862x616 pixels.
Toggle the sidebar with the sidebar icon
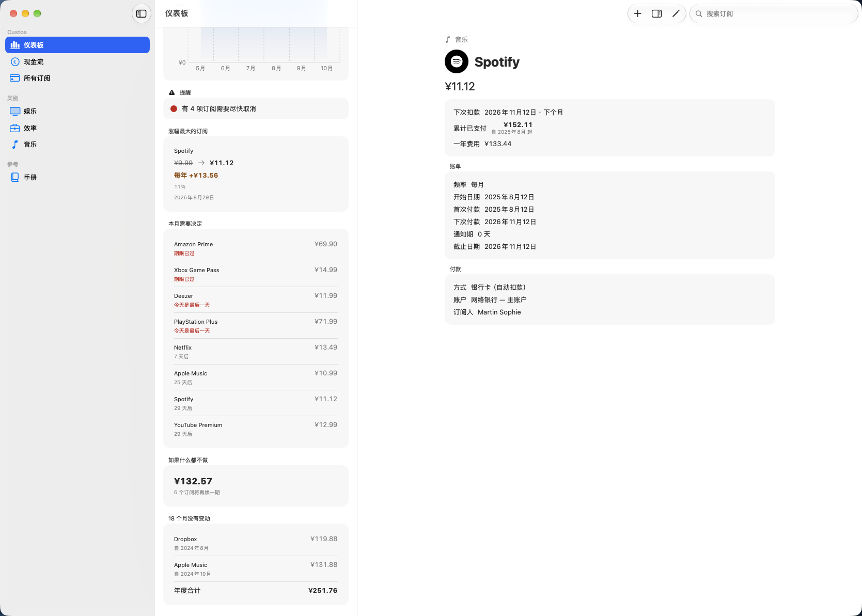[142, 13]
